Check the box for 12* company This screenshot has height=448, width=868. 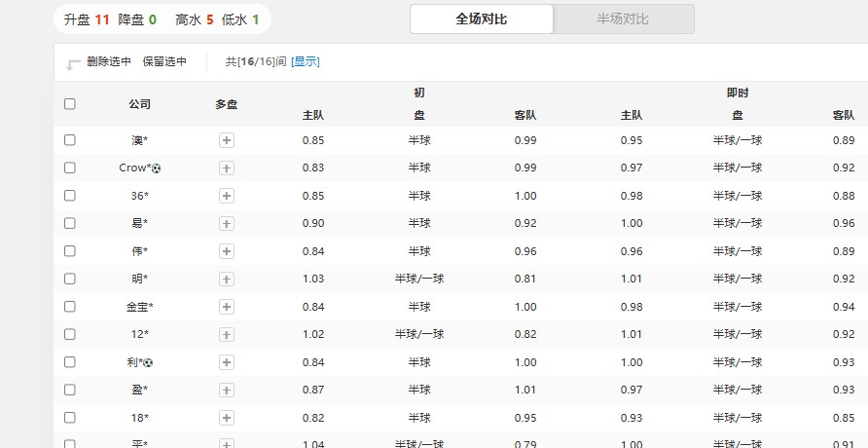pyautogui.click(x=70, y=334)
